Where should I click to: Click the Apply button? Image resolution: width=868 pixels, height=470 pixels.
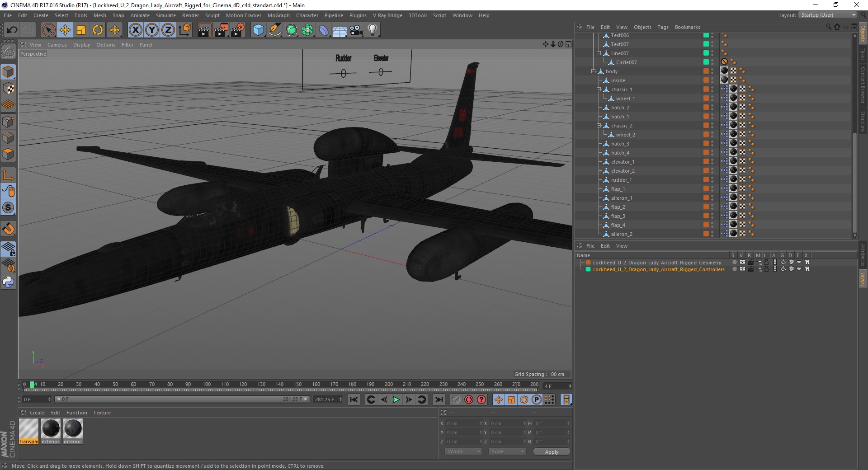click(x=552, y=452)
